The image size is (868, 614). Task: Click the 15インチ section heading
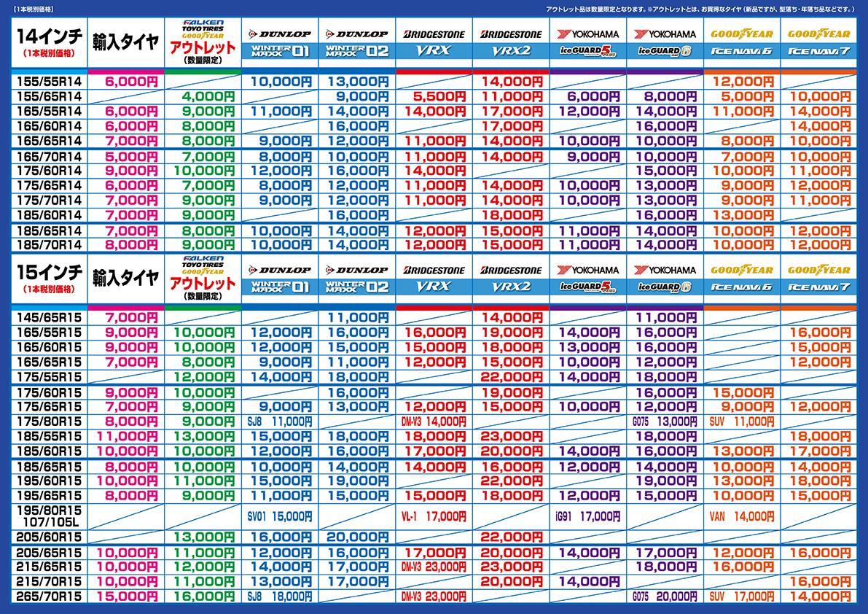tap(50, 273)
